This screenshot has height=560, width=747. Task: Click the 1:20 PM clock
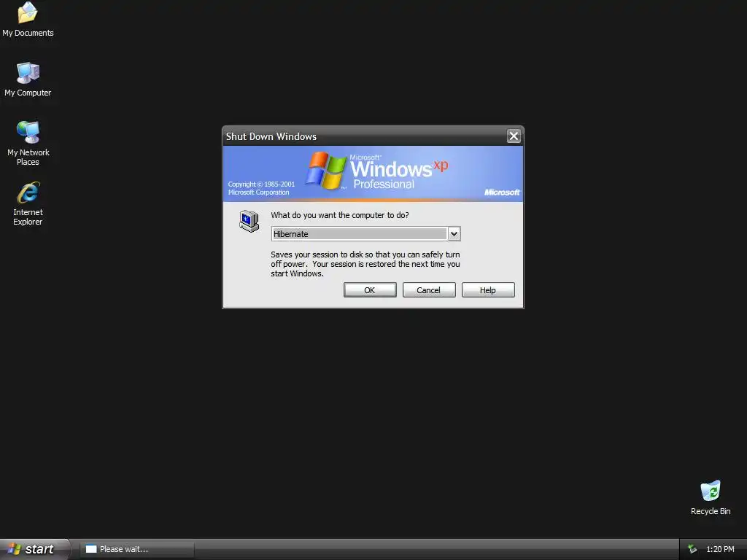(x=720, y=549)
